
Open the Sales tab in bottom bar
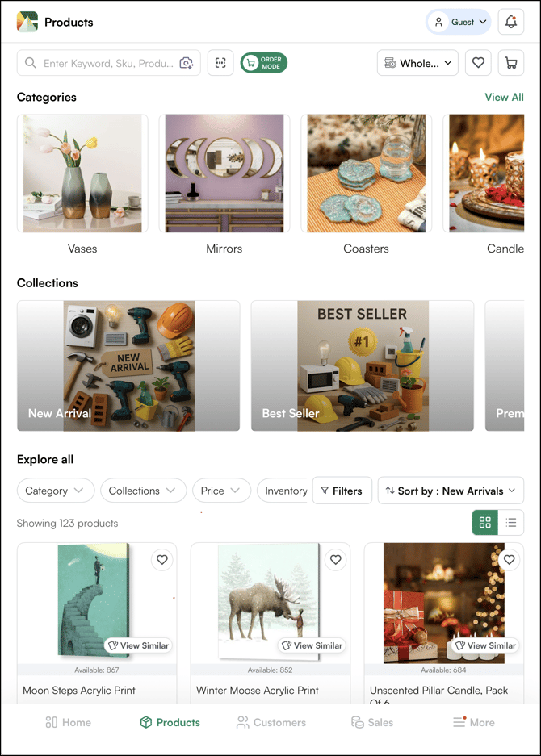click(372, 723)
